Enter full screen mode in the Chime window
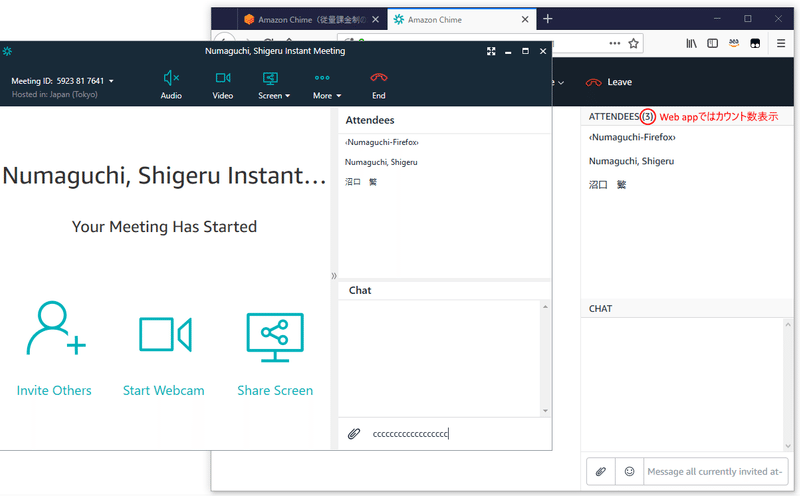800x496 pixels. (491, 51)
